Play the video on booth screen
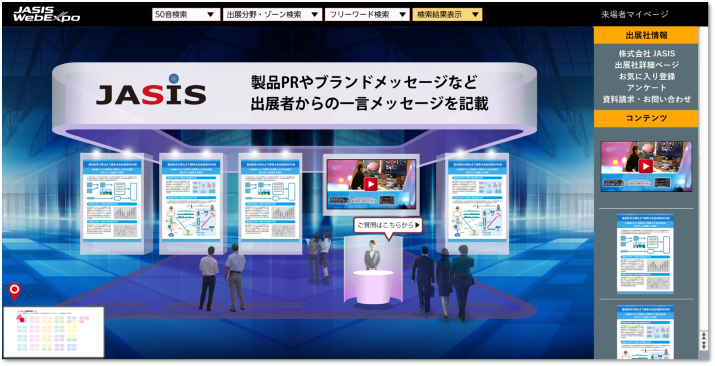Screen dimensions: 715x366 point(371,184)
